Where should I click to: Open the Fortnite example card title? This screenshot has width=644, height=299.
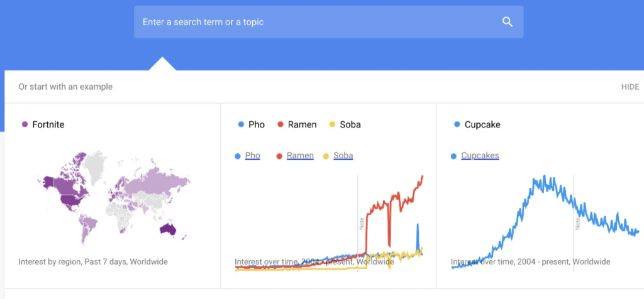click(x=48, y=124)
